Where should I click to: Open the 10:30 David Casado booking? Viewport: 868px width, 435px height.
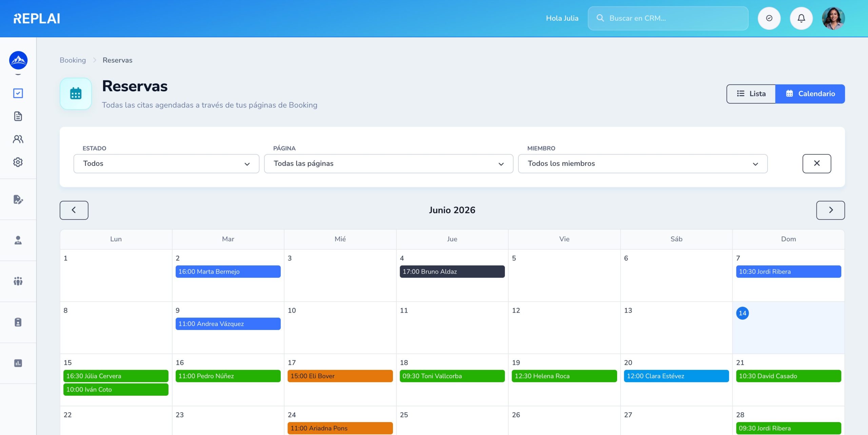click(x=789, y=376)
